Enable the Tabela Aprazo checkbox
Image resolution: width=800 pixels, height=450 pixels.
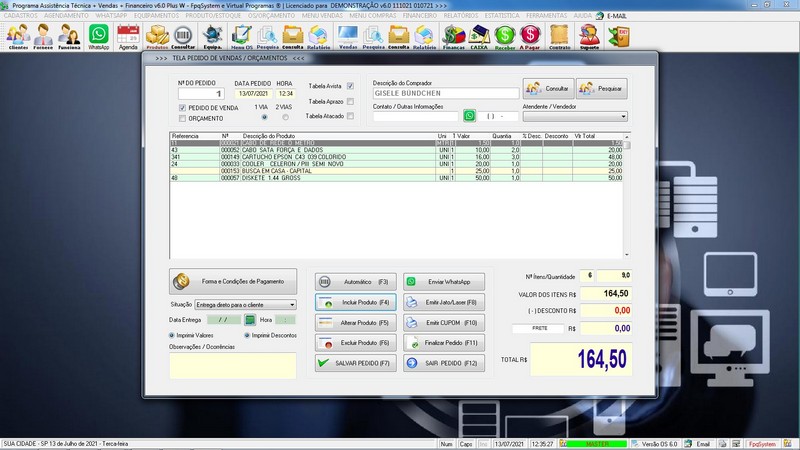coord(350,101)
